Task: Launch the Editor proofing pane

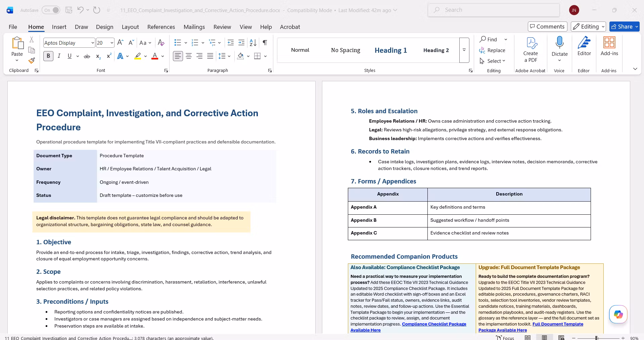Action: (x=584, y=46)
